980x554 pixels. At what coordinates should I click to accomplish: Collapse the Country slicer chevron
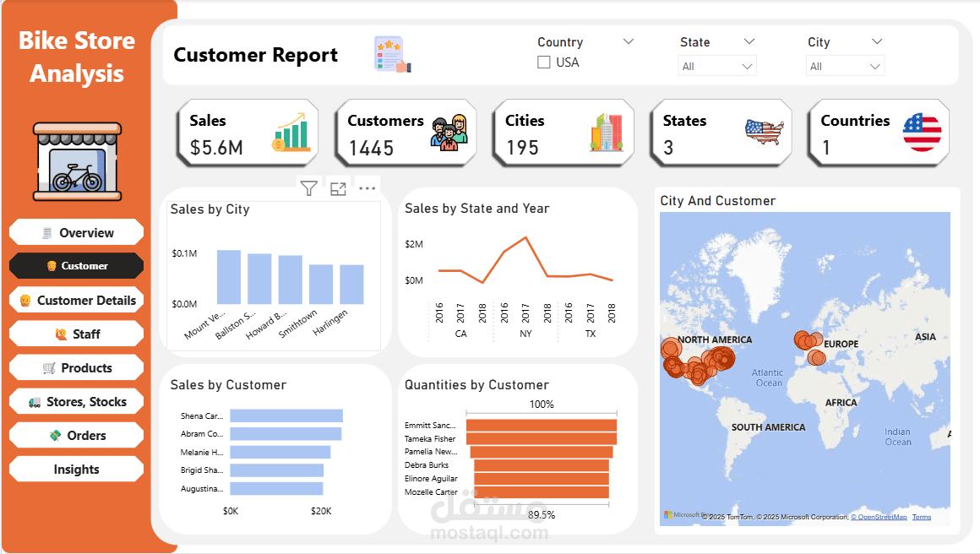pyautogui.click(x=628, y=41)
